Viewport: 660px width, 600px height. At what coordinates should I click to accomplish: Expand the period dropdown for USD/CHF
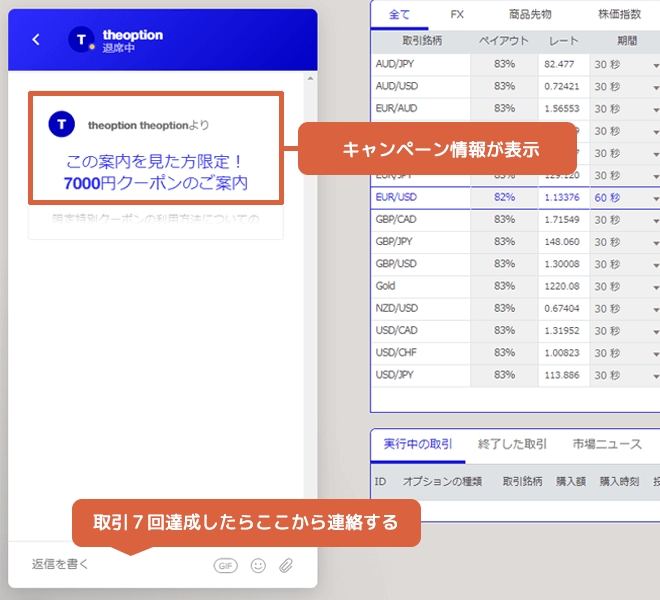(x=655, y=354)
